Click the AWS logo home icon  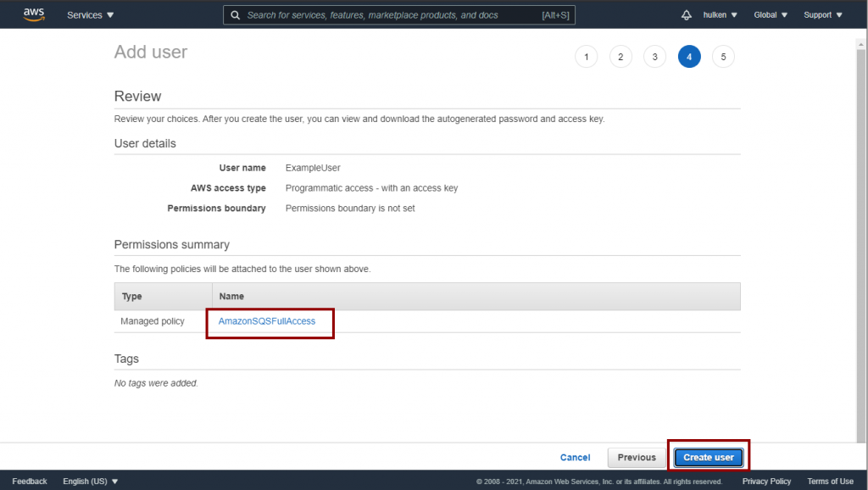coord(34,14)
